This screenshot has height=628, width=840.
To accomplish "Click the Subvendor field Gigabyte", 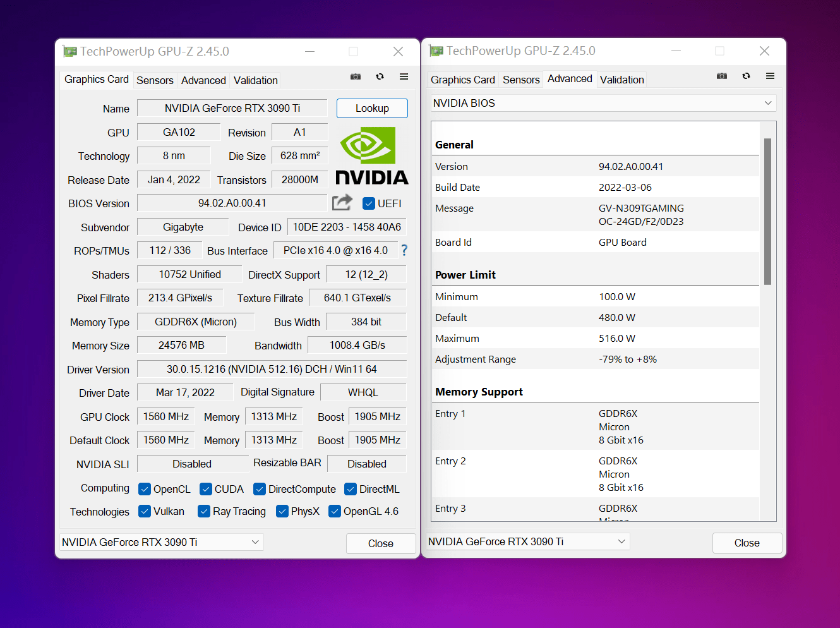I will (x=183, y=227).
